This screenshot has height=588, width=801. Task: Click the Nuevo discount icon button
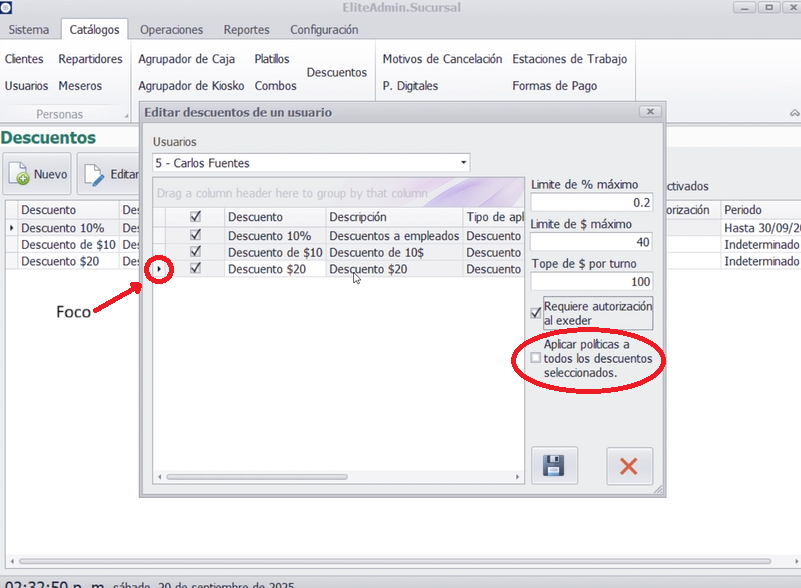[x=38, y=175]
